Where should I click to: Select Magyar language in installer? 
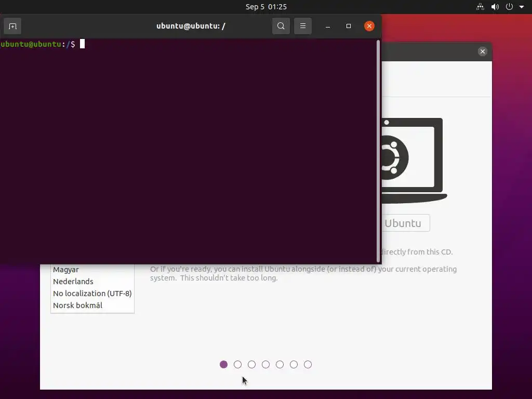click(x=92, y=270)
